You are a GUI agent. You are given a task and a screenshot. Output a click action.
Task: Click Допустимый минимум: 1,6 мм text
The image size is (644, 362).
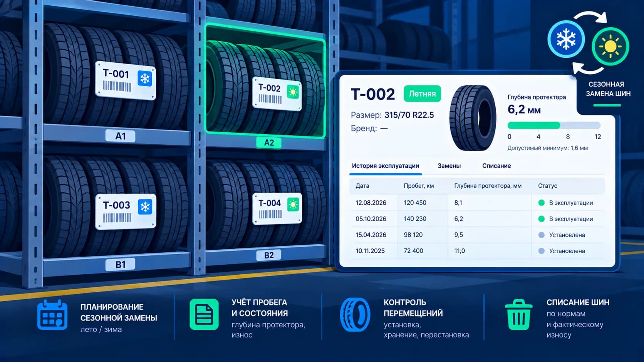pos(547,148)
